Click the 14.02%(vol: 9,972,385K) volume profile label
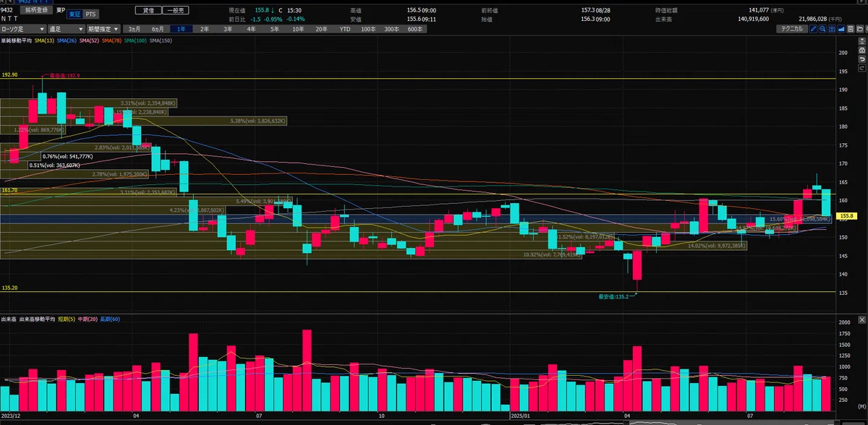868x425 pixels. [x=717, y=246]
